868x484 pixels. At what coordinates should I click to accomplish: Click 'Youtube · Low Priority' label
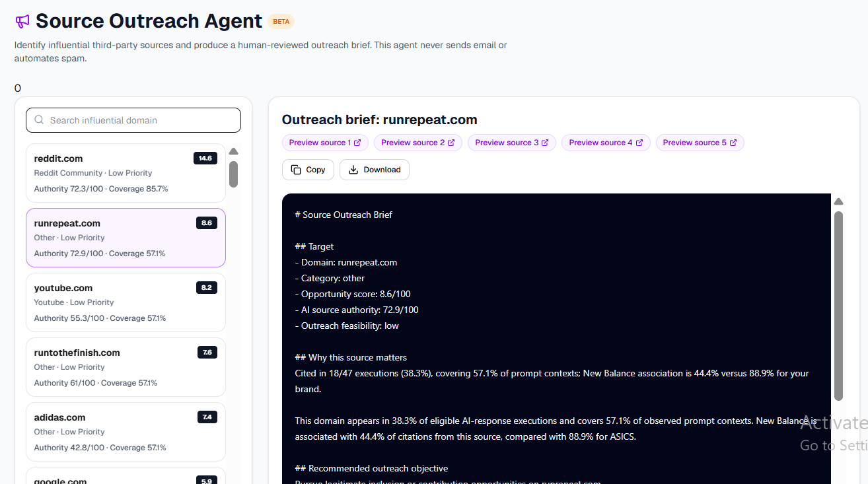74,302
